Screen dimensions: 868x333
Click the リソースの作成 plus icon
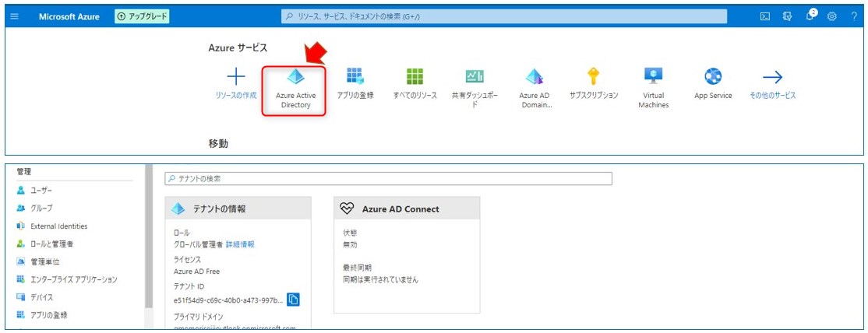click(236, 76)
